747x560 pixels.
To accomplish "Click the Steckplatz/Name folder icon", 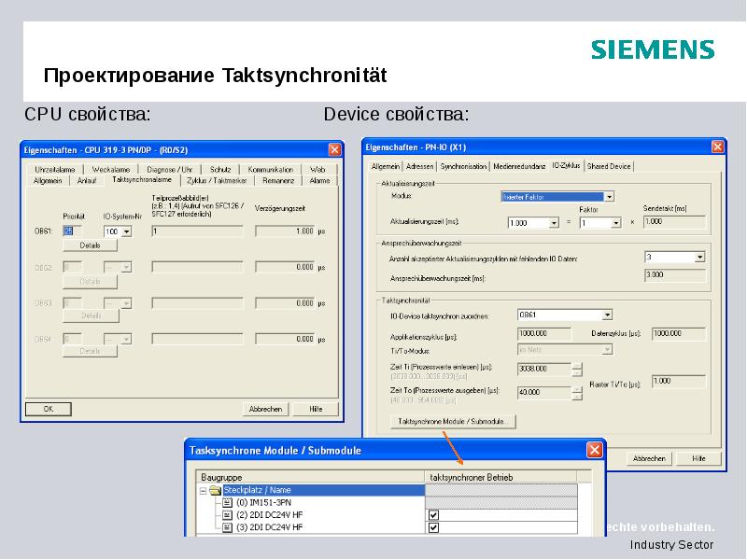I will pyautogui.click(x=218, y=488).
